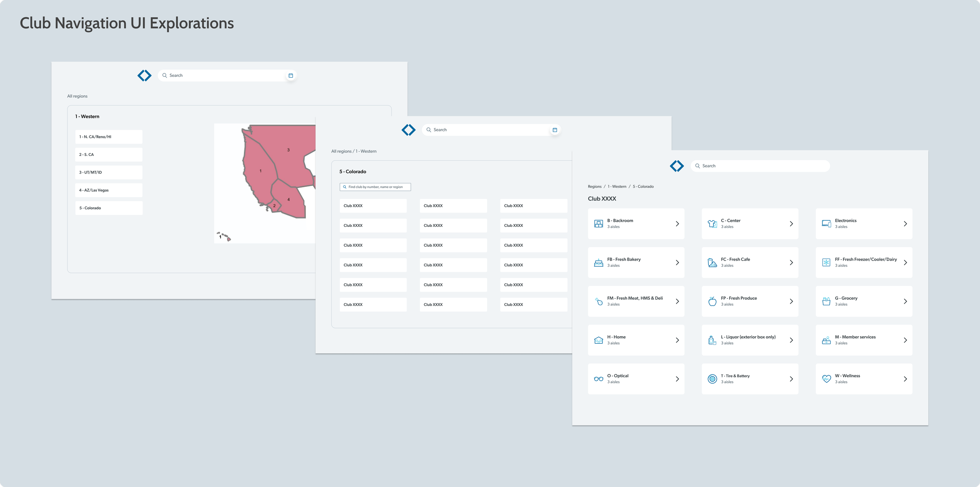Image resolution: width=980 pixels, height=487 pixels.
Task: Click the B - Backroom category icon
Action: [x=598, y=224]
